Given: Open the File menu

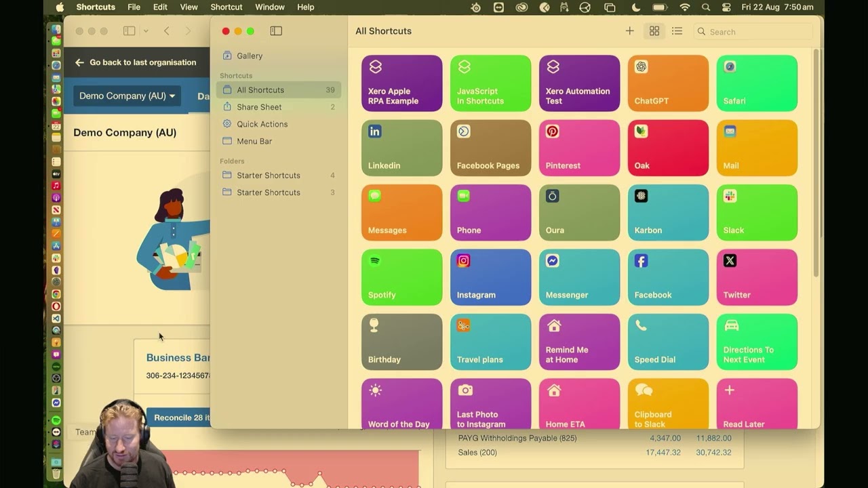Looking at the screenshot, I should point(134,7).
